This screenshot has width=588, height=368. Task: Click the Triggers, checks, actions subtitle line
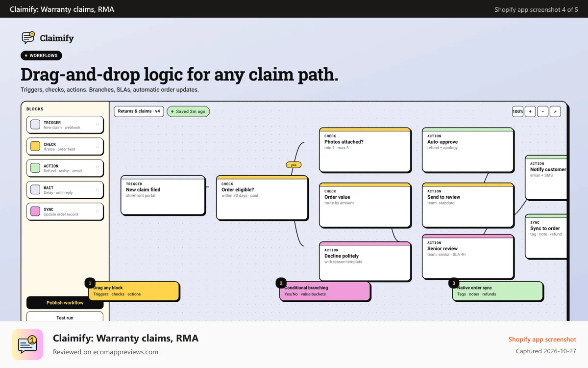pos(110,90)
